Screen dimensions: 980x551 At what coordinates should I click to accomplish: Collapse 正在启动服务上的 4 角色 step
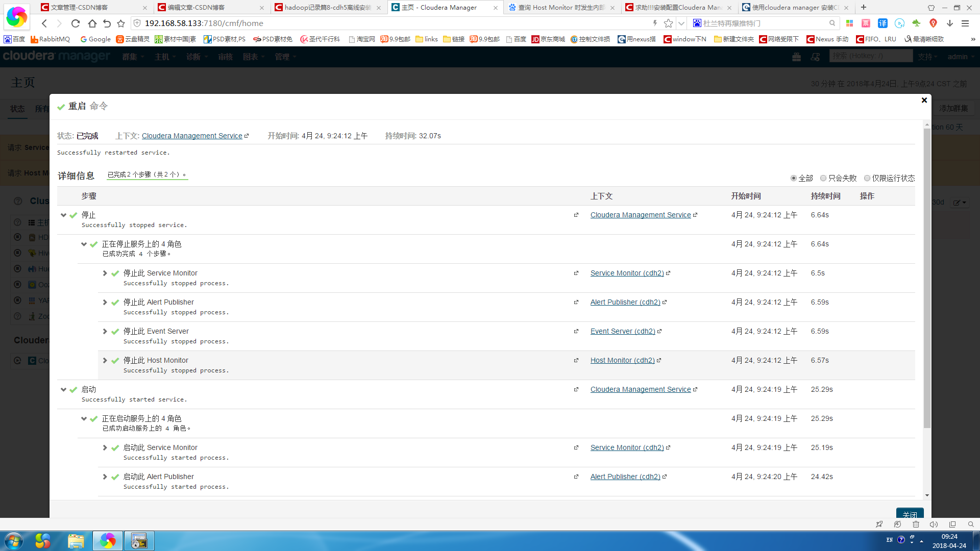point(84,419)
